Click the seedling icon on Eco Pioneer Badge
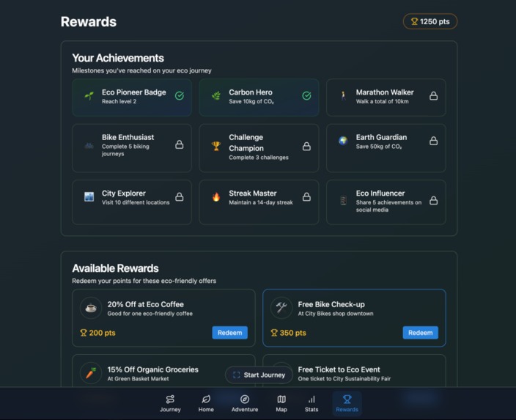This screenshot has height=420, width=516. tap(89, 96)
